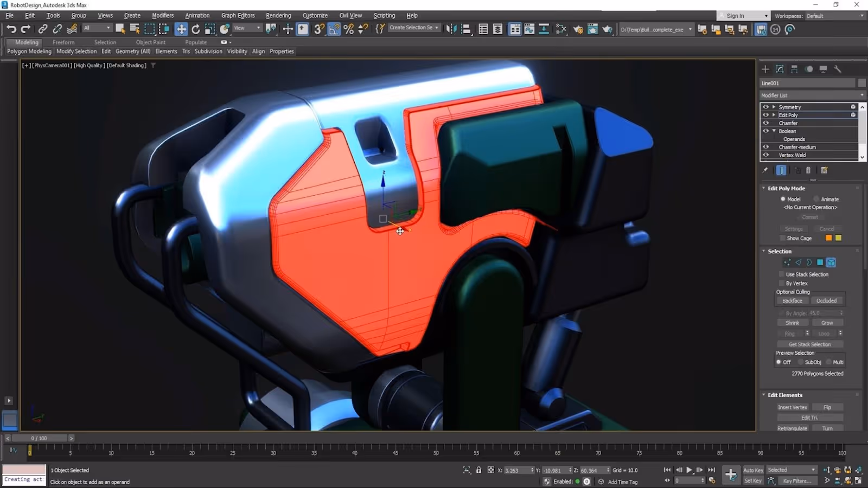The height and width of the screenshot is (488, 868).
Task: Click the Mirror tool icon
Action: point(451,29)
